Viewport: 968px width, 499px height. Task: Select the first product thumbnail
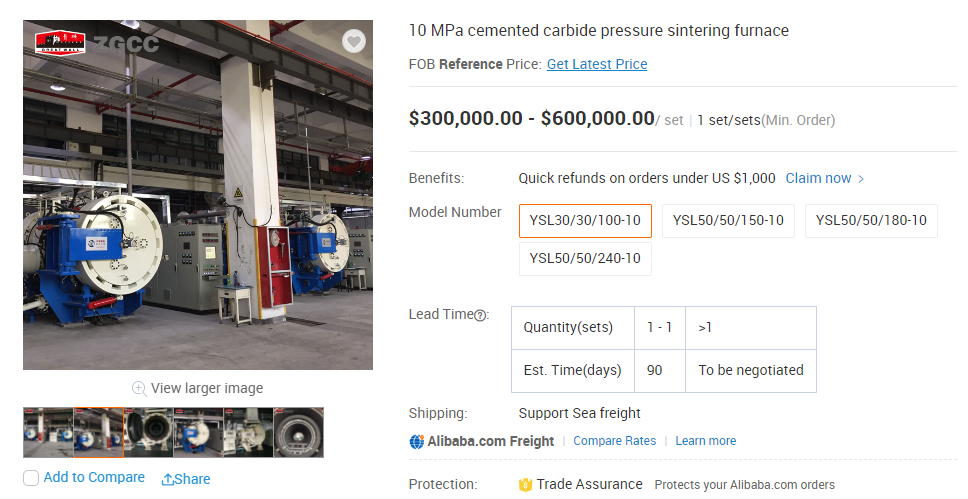[48, 432]
